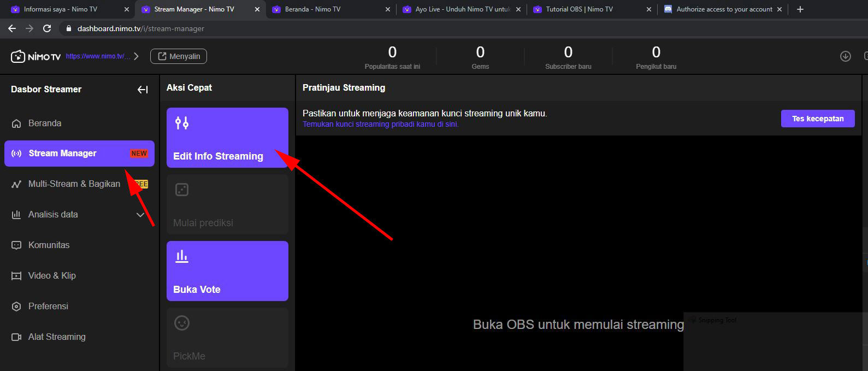Click the Buka OBS untuk memulai streaming text

point(578,325)
